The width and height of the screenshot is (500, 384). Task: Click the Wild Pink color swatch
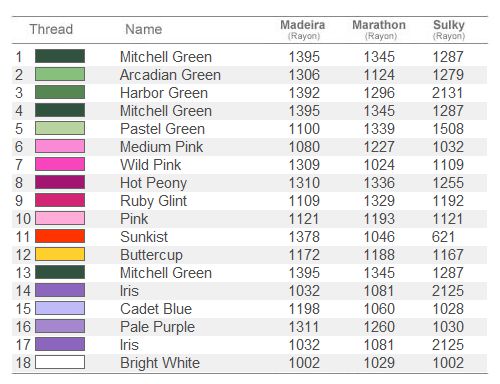[x=60, y=164]
